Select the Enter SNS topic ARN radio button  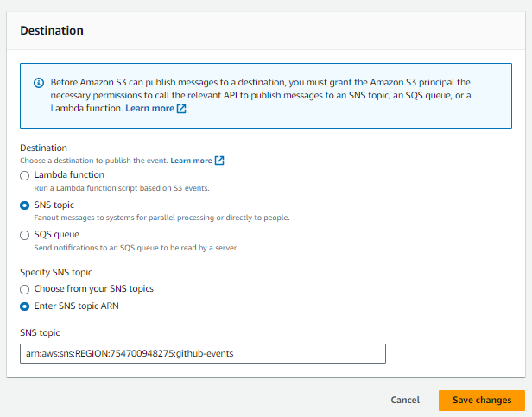pyautogui.click(x=24, y=306)
